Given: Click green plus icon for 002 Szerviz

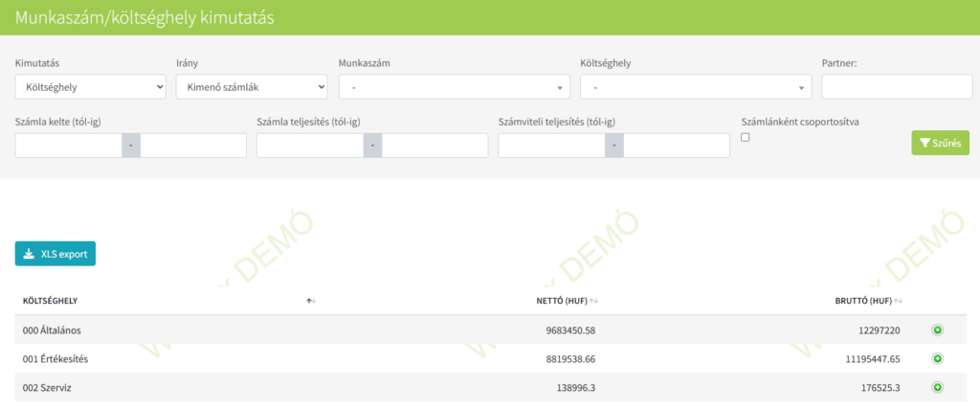Looking at the screenshot, I should (937, 387).
